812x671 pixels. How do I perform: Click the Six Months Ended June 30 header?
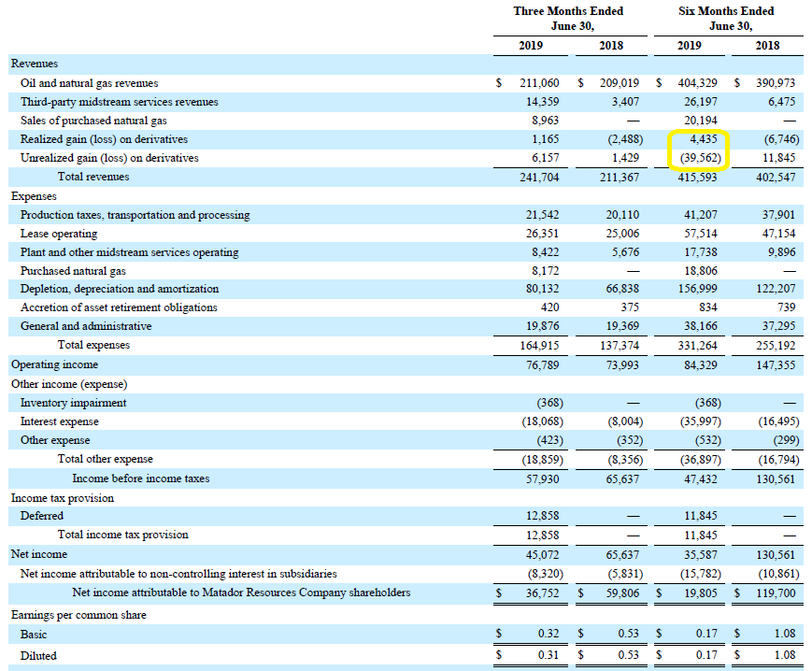click(726, 19)
